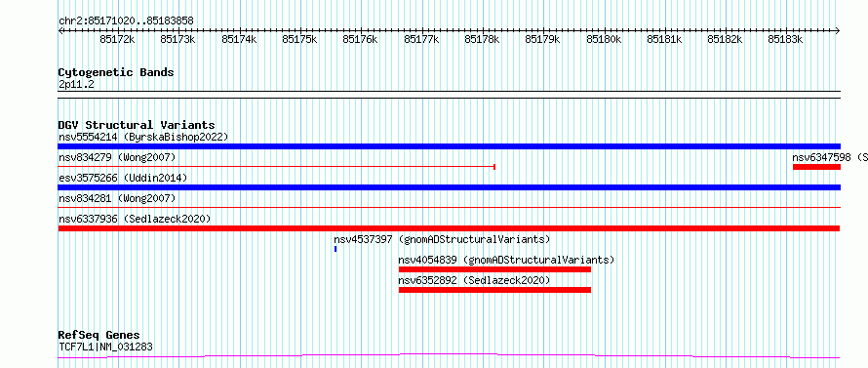Click the 85183k ruler position
This screenshot has width=868, height=368.
coord(785,39)
